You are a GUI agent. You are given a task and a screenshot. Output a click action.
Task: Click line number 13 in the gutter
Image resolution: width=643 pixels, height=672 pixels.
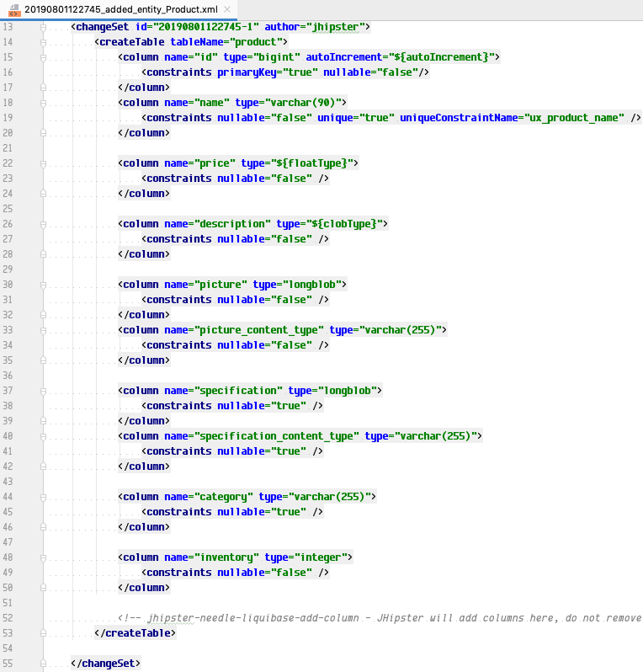(8, 27)
